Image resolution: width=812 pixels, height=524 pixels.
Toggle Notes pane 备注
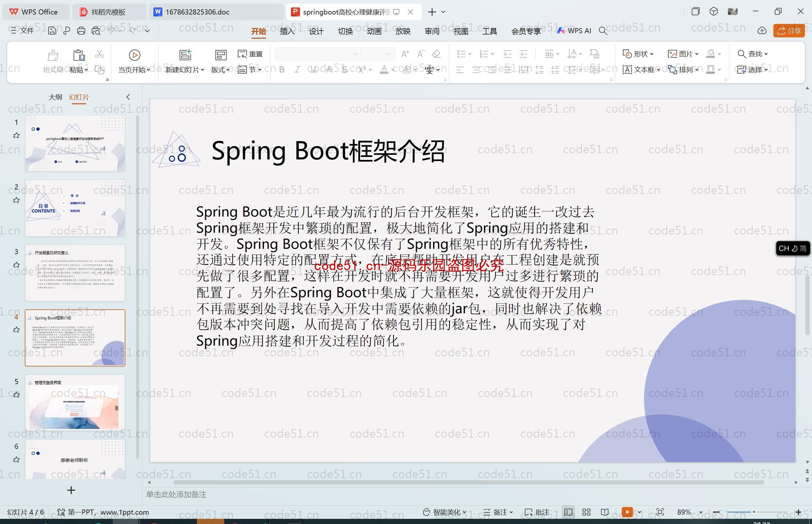(498, 512)
